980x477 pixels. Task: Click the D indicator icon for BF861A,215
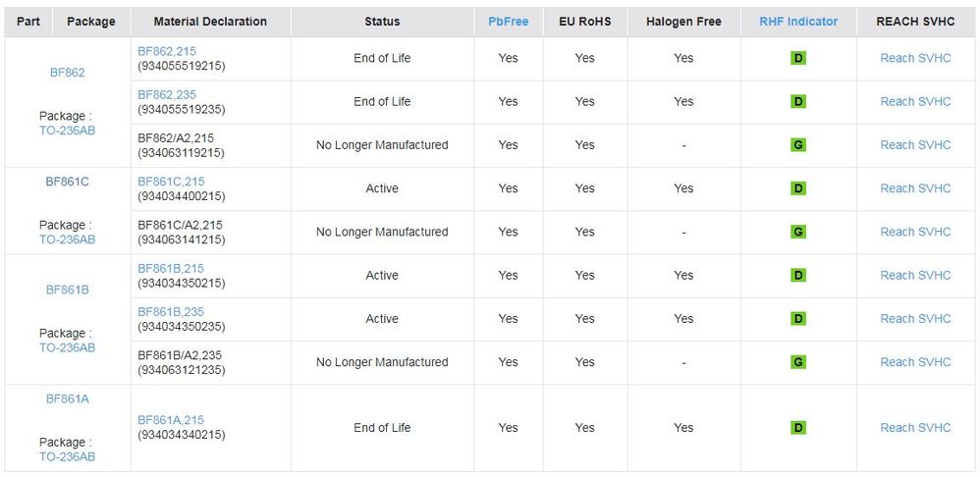click(798, 428)
